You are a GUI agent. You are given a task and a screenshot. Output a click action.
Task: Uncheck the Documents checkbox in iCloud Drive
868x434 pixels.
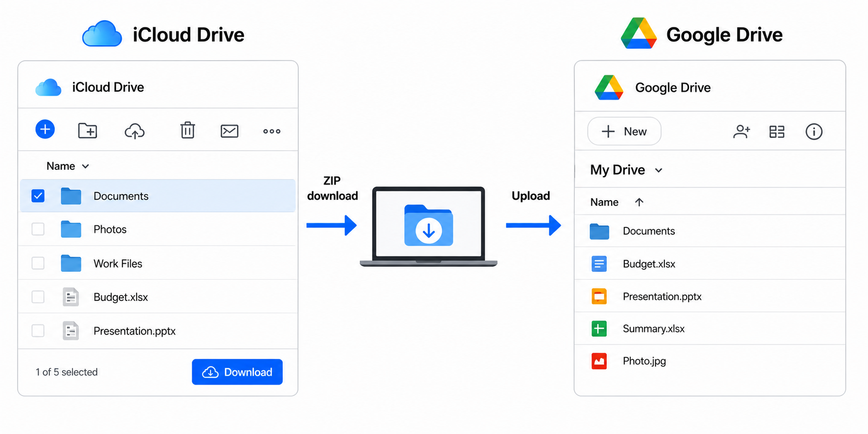pos(38,196)
